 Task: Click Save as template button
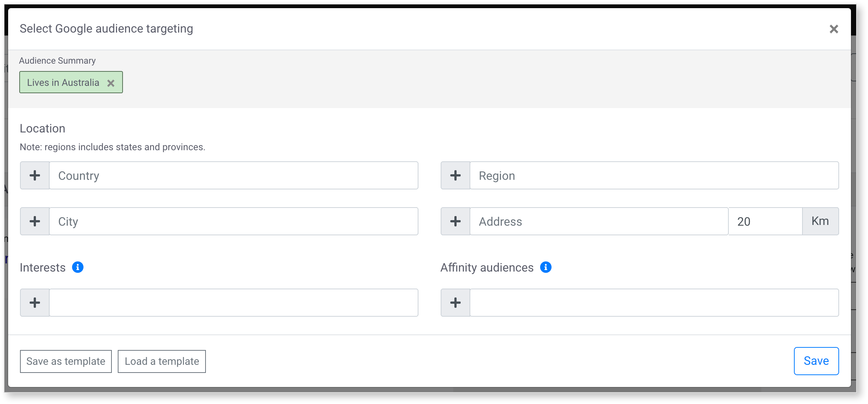point(66,361)
